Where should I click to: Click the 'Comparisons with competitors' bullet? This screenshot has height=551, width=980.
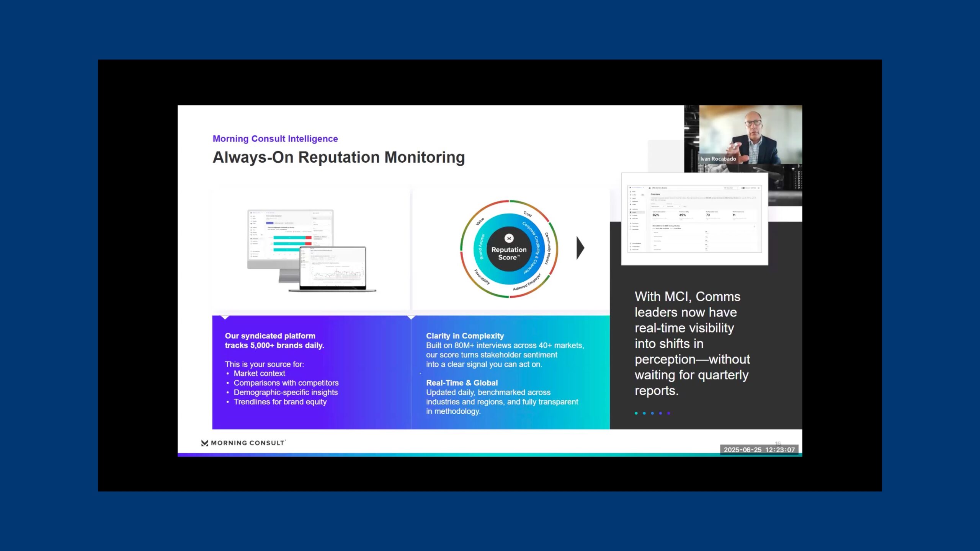pos(286,383)
